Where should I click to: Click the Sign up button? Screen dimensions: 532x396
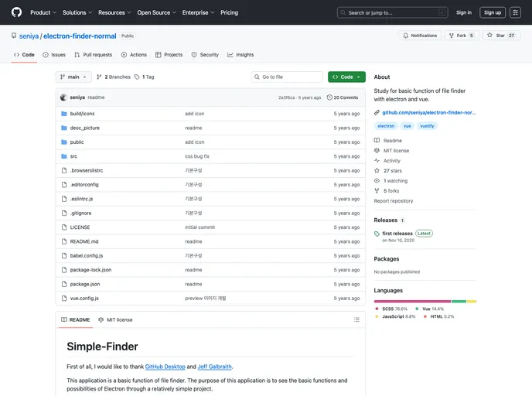[x=493, y=12]
